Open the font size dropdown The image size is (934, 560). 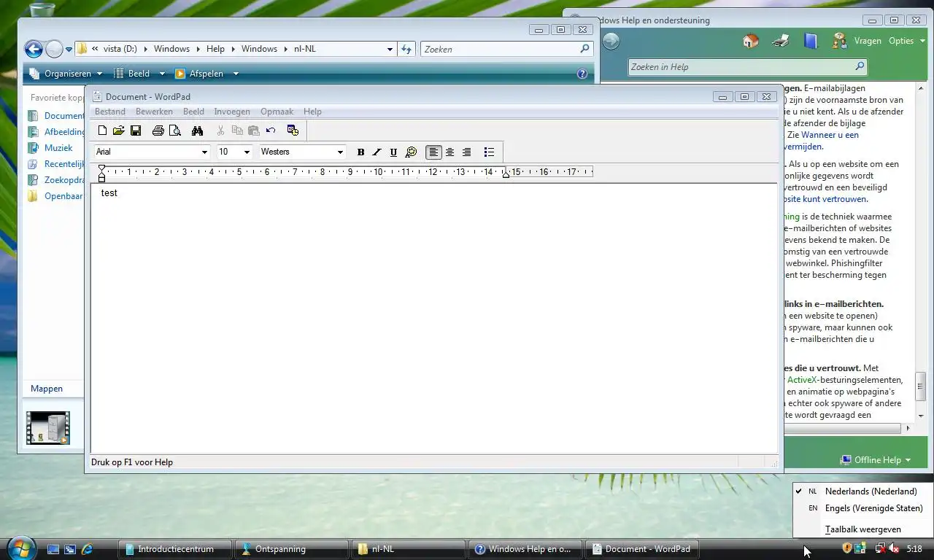pyautogui.click(x=247, y=152)
